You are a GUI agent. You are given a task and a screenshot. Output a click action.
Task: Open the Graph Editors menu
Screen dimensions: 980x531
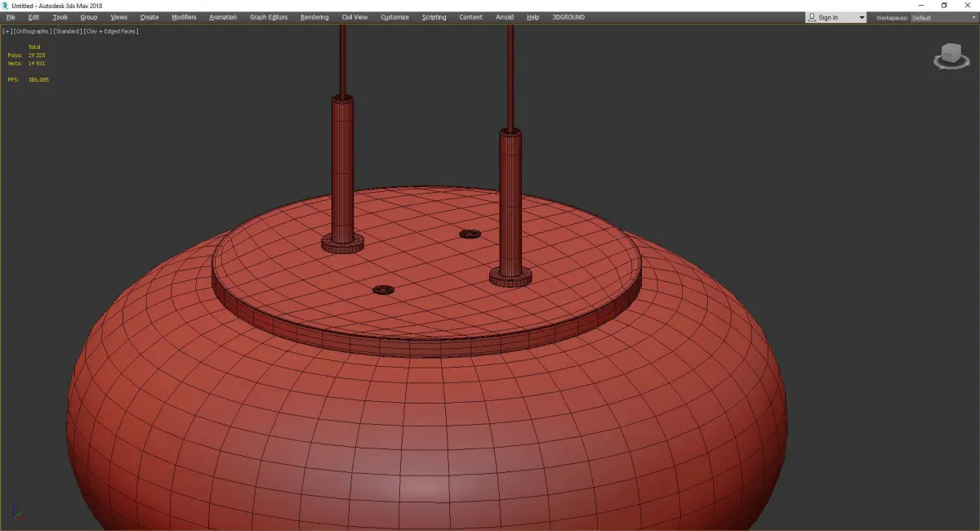coord(269,17)
